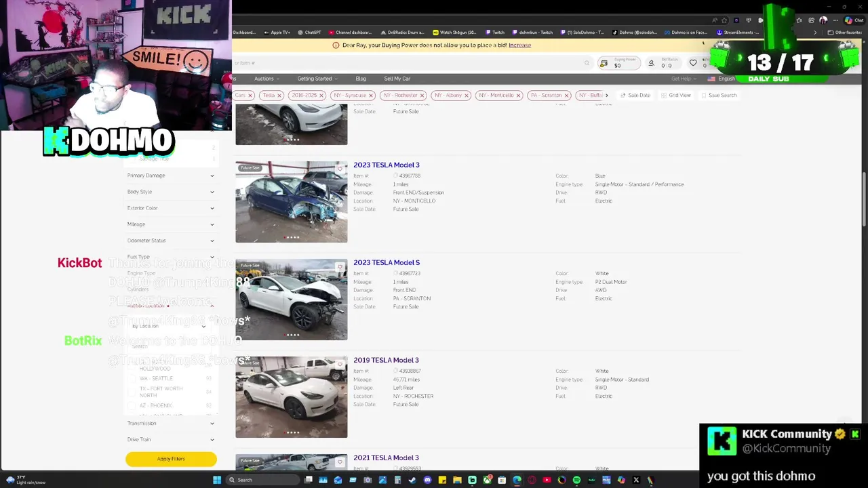Expand the Primary Damage filter

(171, 176)
